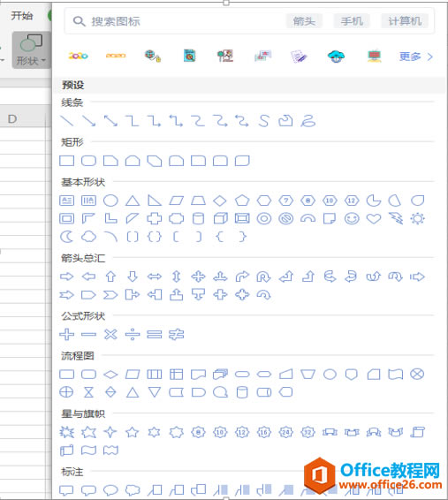This screenshot has height=500, width=448.
Task: Select the left brace shape
Action: point(220,237)
